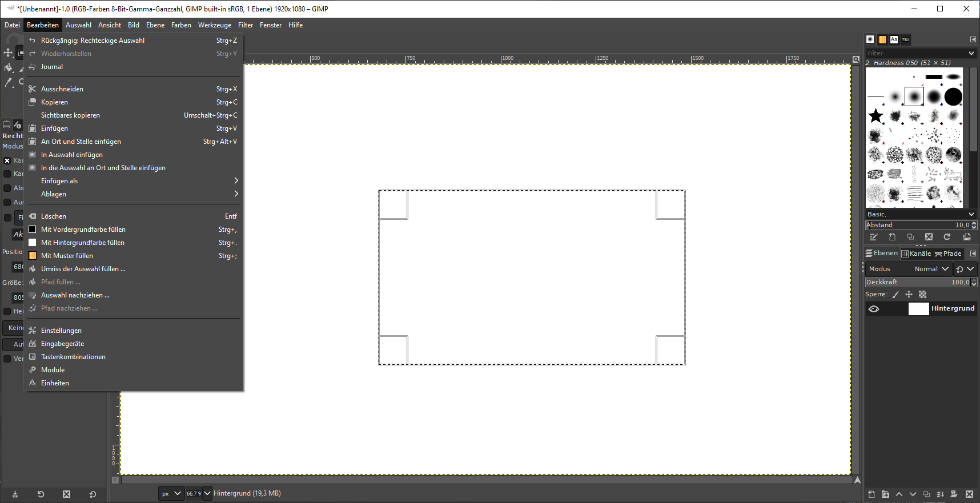The image size is (980, 503).
Task: Click the new layer icon
Action: click(871, 494)
